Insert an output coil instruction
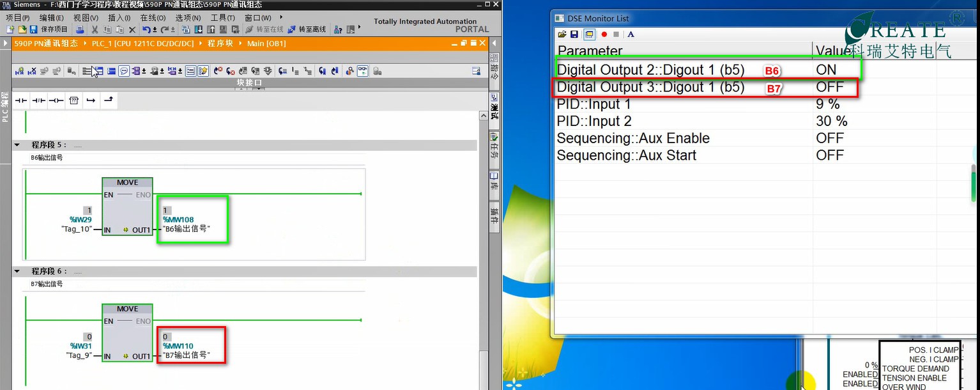Viewport: 980px width, 390px height. pyautogui.click(x=56, y=100)
